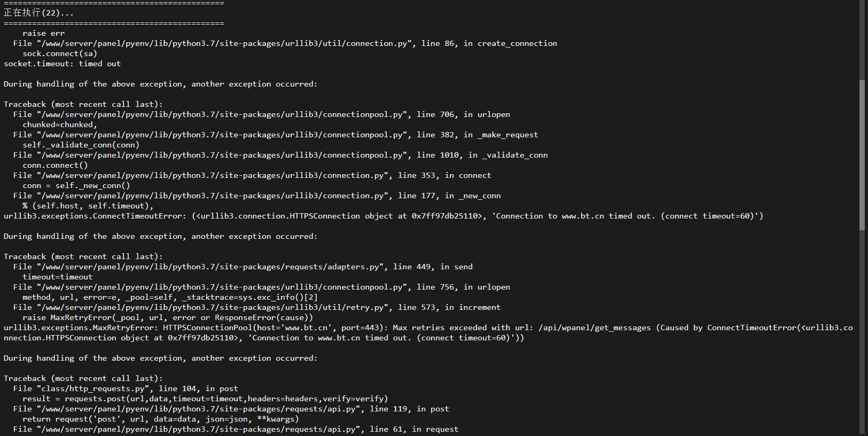The height and width of the screenshot is (436, 868).
Task: Click the 'socket.timeout: timed out' line
Action: 62,64
